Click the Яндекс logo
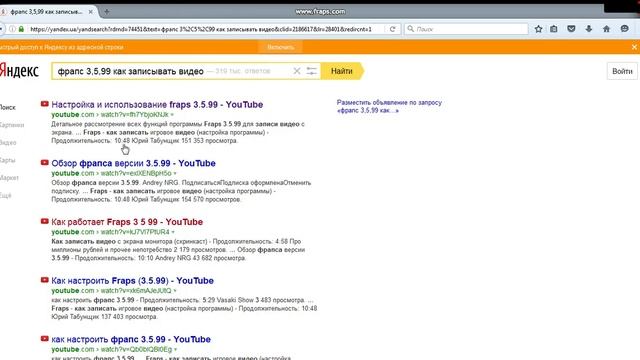Image resolution: width=640 pixels, height=360 pixels. coord(19,71)
